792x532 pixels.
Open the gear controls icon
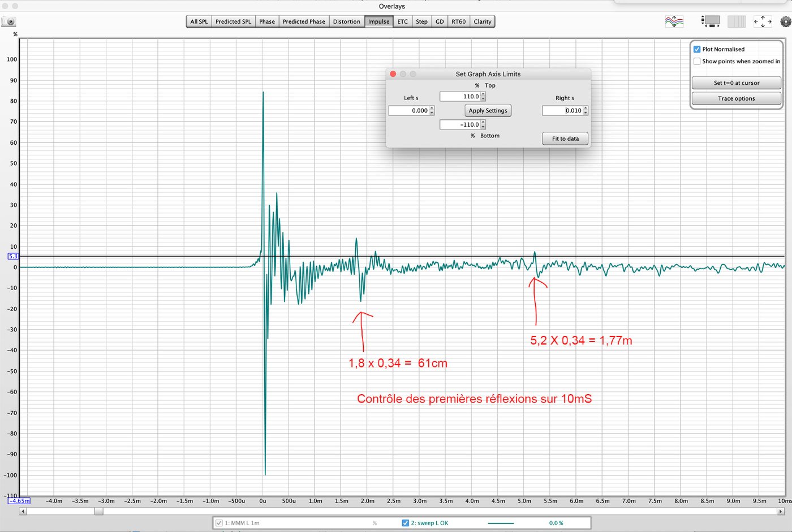tap(785, 21)
